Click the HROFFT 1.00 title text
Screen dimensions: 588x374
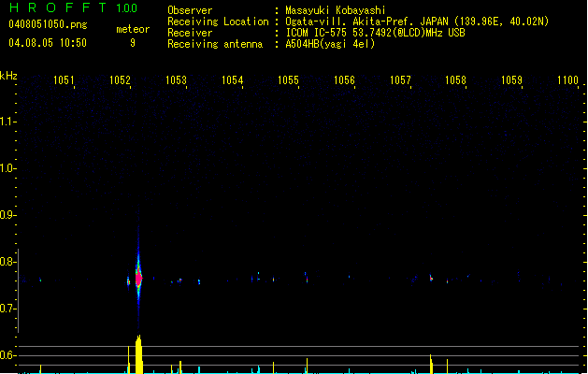pyautogui.click(x=74, y=7)
